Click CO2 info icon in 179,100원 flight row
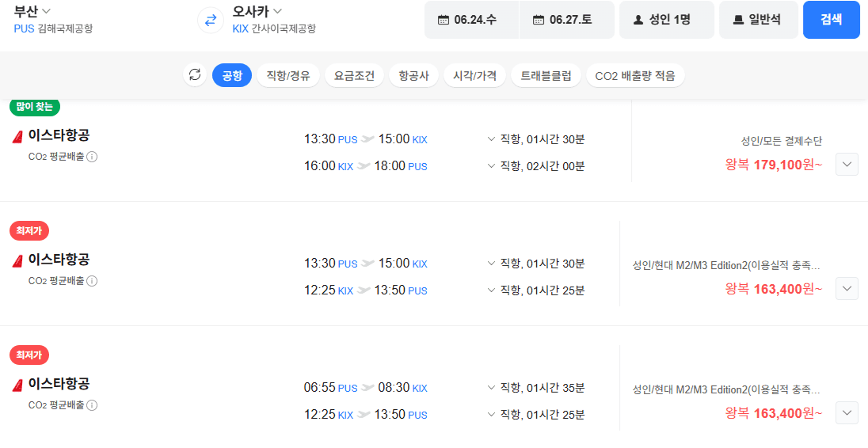Viewport: 868px width, 448px height. (x=93, y=157)
